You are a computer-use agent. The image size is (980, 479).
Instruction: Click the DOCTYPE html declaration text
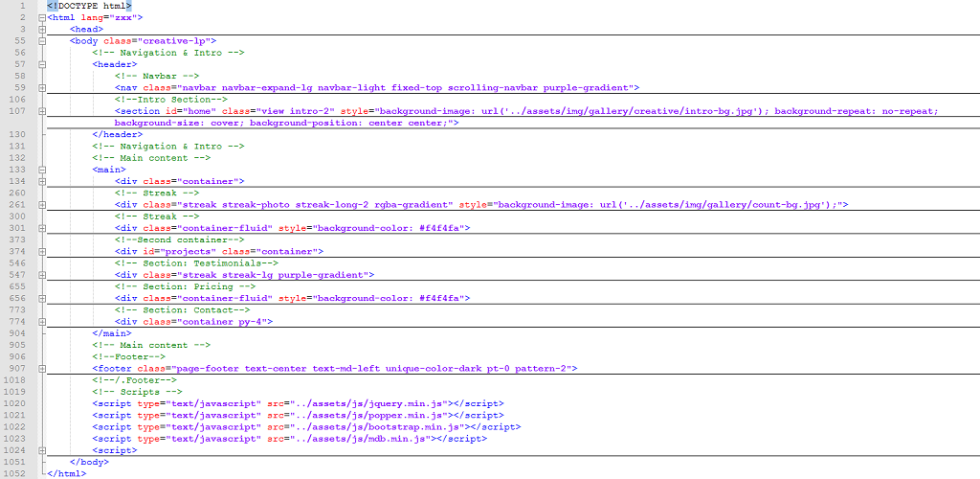[x=89, y=6]
